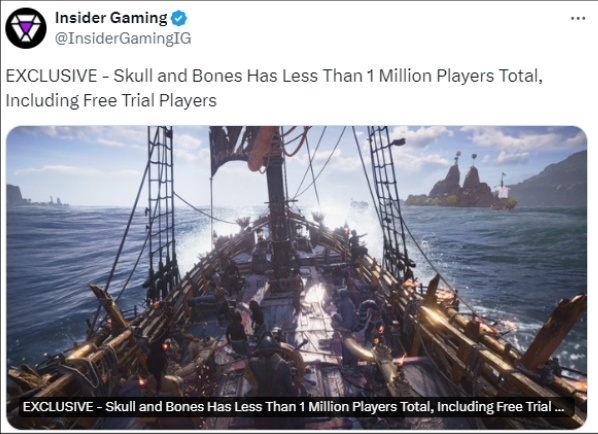Click '1 Million Players Total' in the tweet text

click(x=453, y=76)
